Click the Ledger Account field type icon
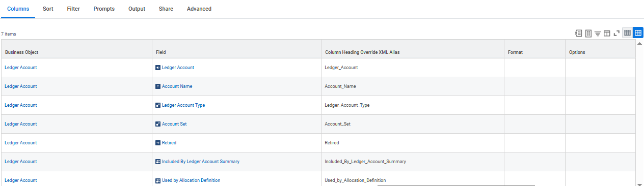 158,68
